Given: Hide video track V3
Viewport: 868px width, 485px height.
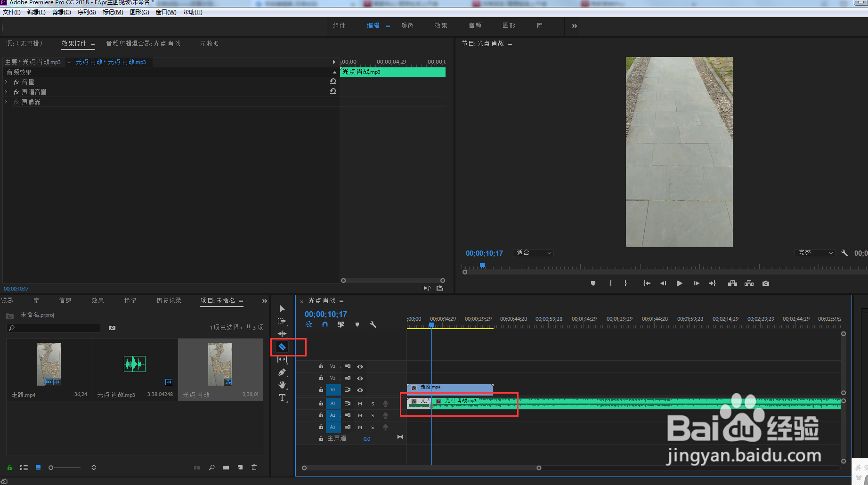Looking at the screenshot, I should 360,366.
